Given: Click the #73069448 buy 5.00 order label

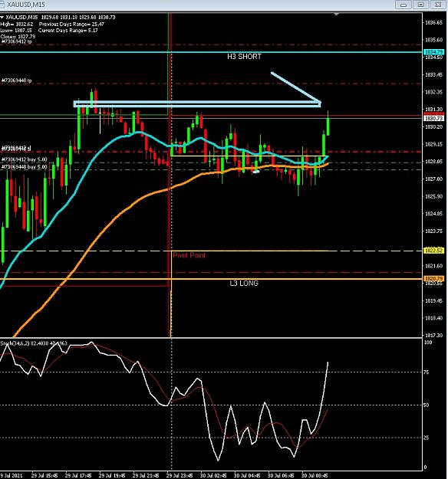Looking at the screenshot, I should click(x=25, y=167).
